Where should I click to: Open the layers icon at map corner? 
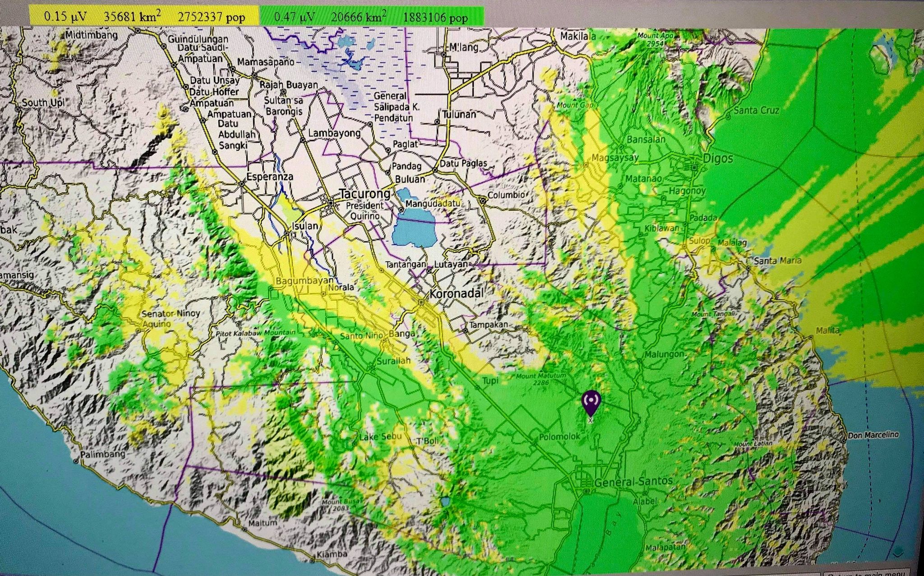[898, 552]
